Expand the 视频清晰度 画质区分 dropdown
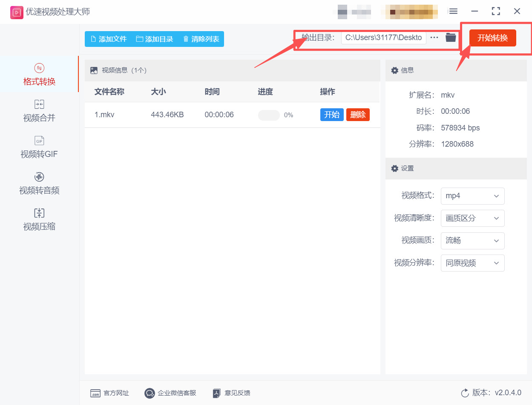The height and width of the screenshot is (405, 532). pos(472,218)
